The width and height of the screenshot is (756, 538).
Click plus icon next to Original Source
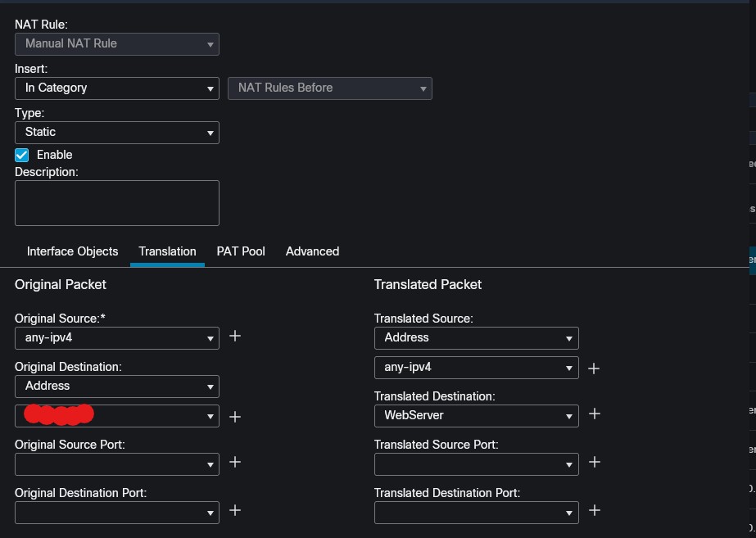pyautogui.click(x=235, y=336)
